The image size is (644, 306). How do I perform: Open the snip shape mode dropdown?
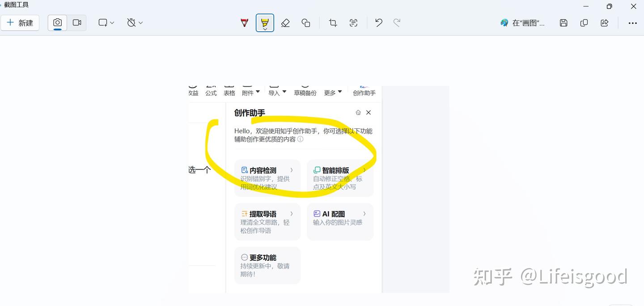click(106, 23)
